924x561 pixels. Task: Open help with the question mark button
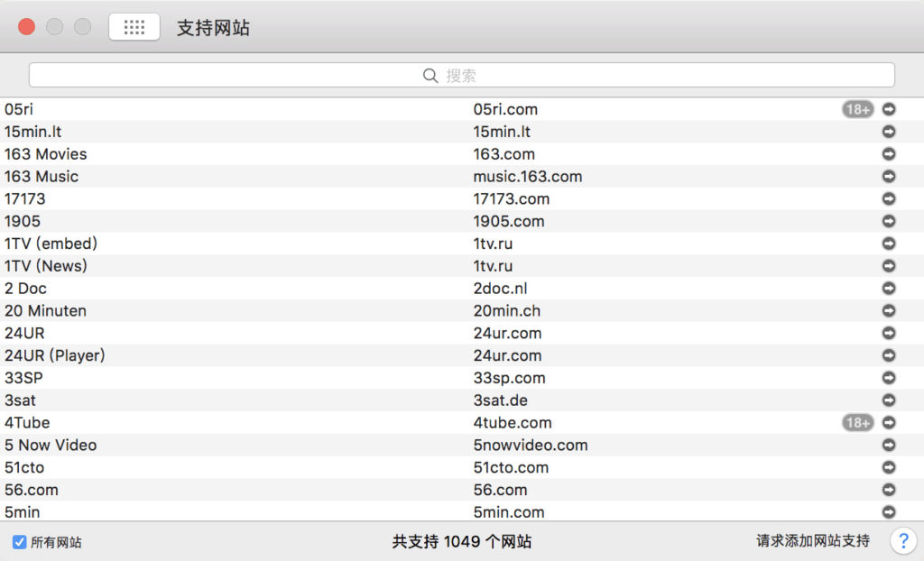[x=902, y=541]
